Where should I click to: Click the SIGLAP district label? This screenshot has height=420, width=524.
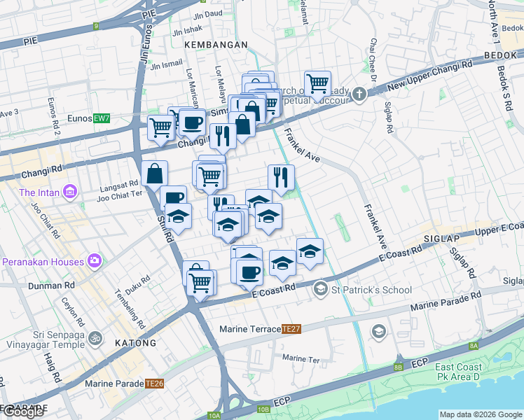(x=442, y=239)
